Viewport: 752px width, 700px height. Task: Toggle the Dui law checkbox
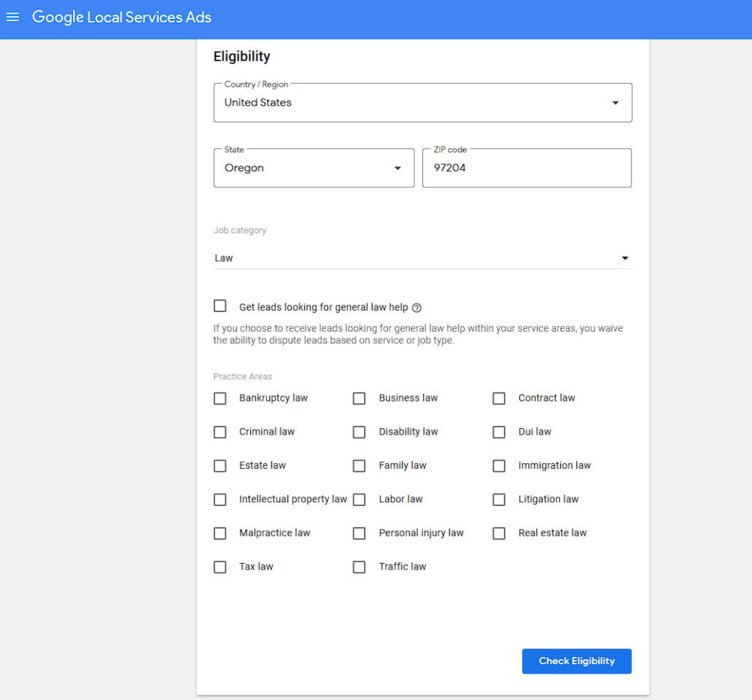pyautogui.click(x=499, y=432)
